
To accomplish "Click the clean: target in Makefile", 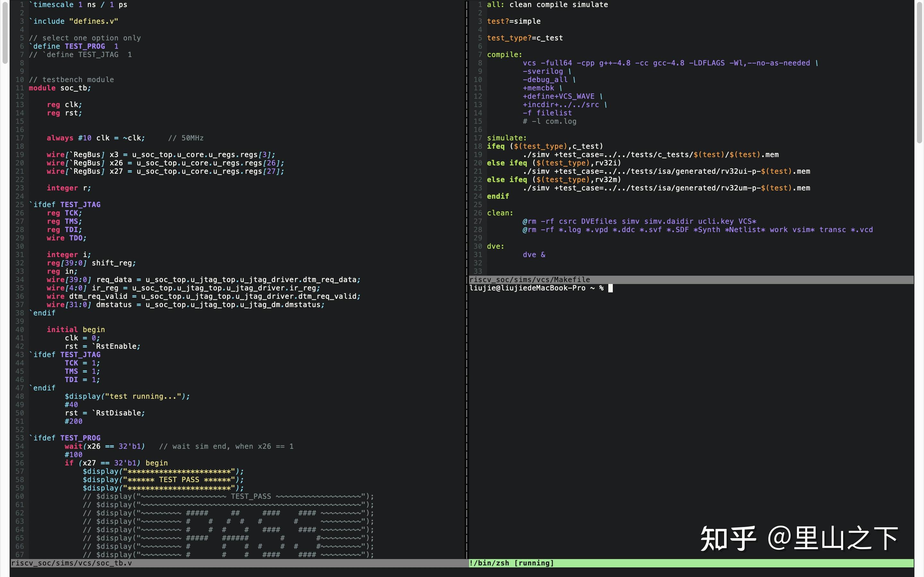I will tap(500, 213).
